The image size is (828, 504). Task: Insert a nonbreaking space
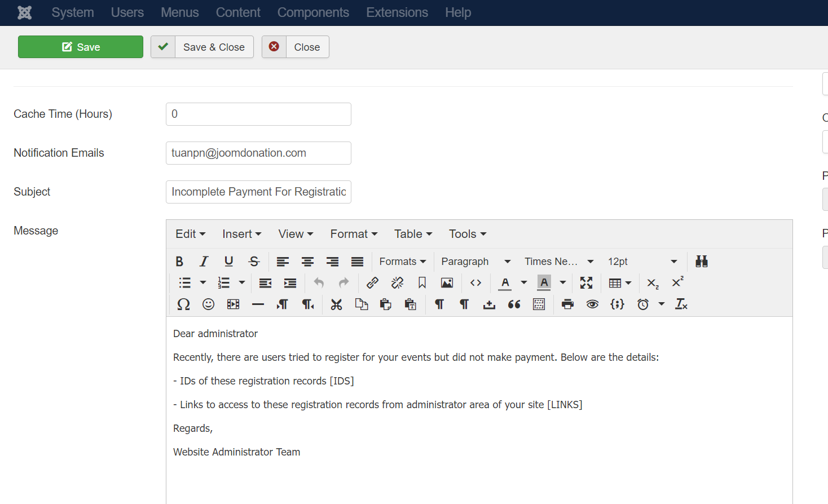489,304
